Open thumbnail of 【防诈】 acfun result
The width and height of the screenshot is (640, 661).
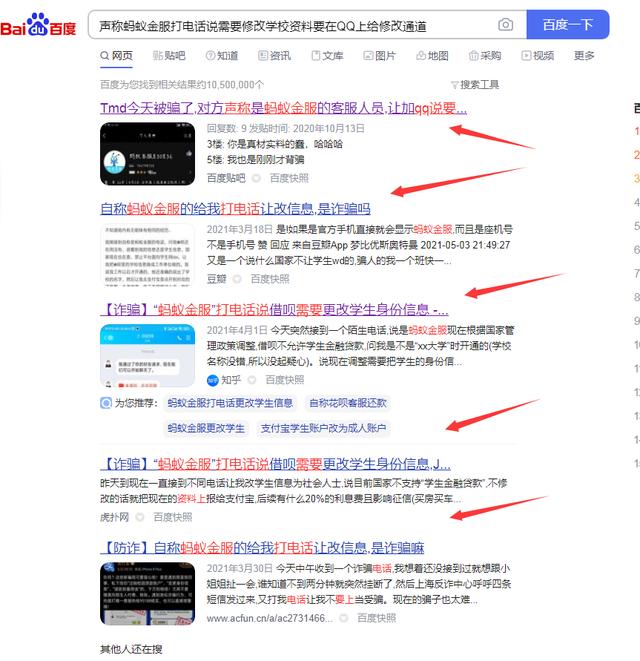pyautogui.click(x=148, y=594)
